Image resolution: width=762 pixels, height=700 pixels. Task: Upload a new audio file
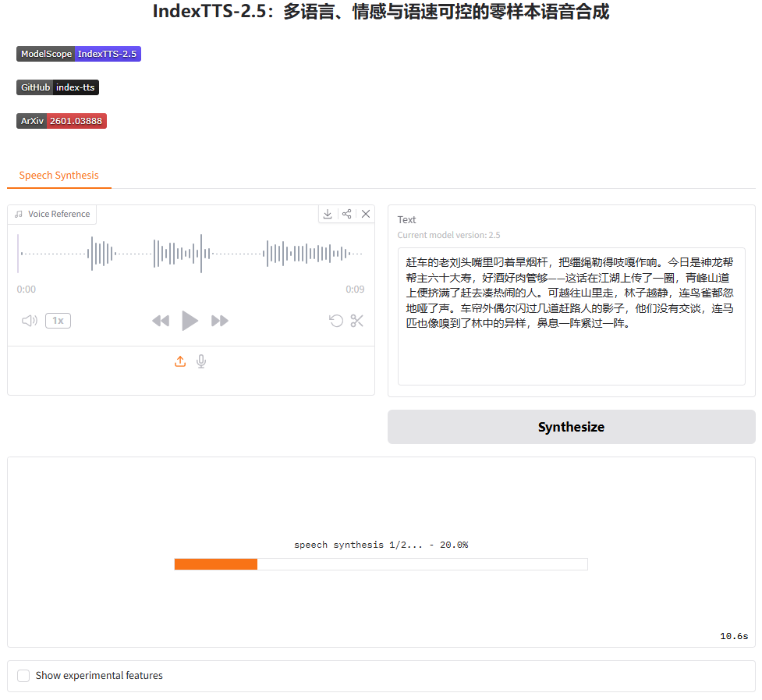click(x=180, y=361)
